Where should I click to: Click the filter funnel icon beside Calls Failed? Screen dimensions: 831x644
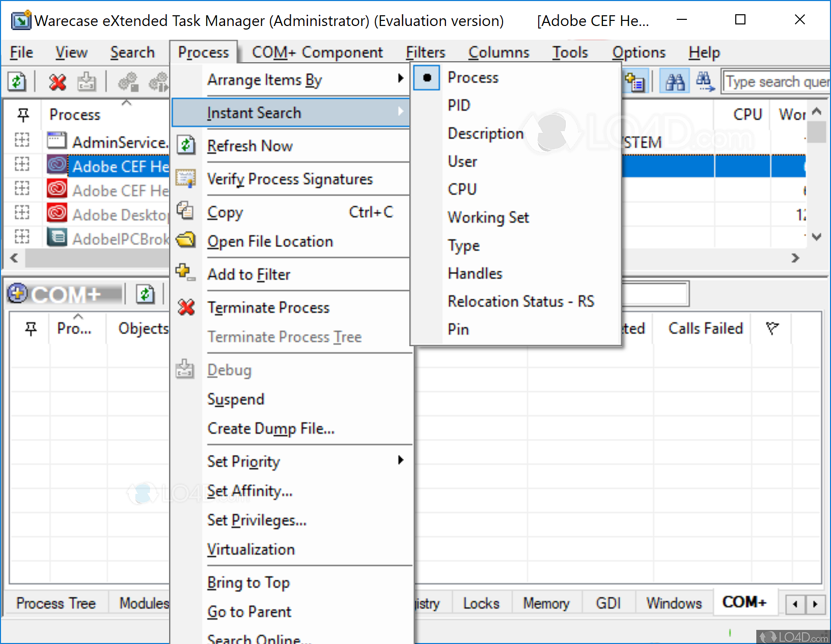coord(772,328)
